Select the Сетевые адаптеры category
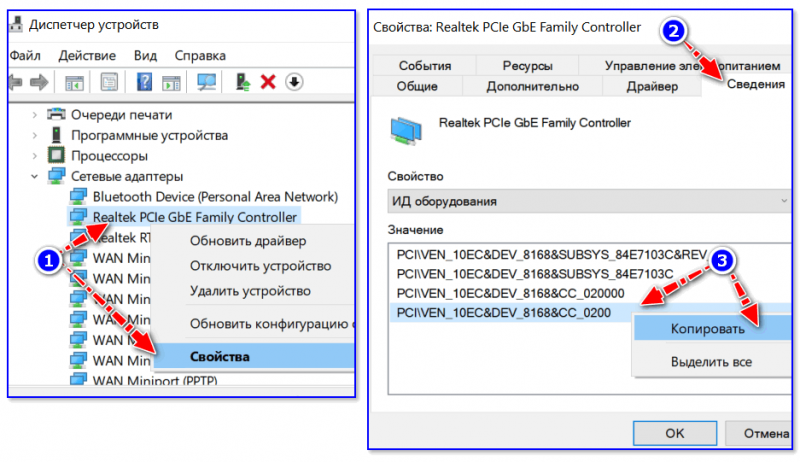The height and width of the screenshot is (462, 800). [127, 176]
